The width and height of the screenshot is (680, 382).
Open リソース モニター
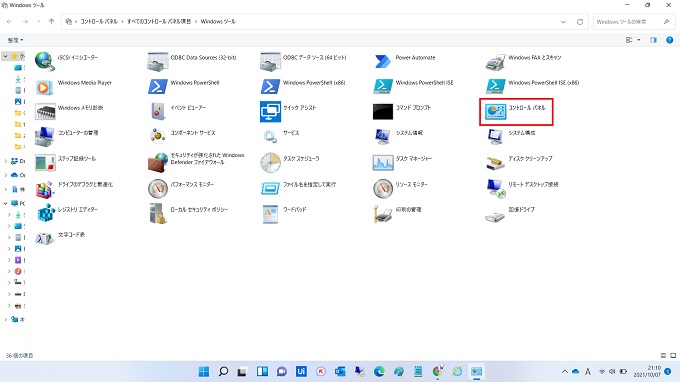click(401, 188)
